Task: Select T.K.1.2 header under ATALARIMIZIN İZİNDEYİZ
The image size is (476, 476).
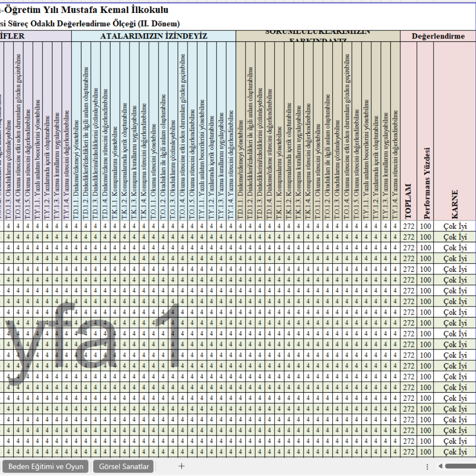Action: point(124,131)
